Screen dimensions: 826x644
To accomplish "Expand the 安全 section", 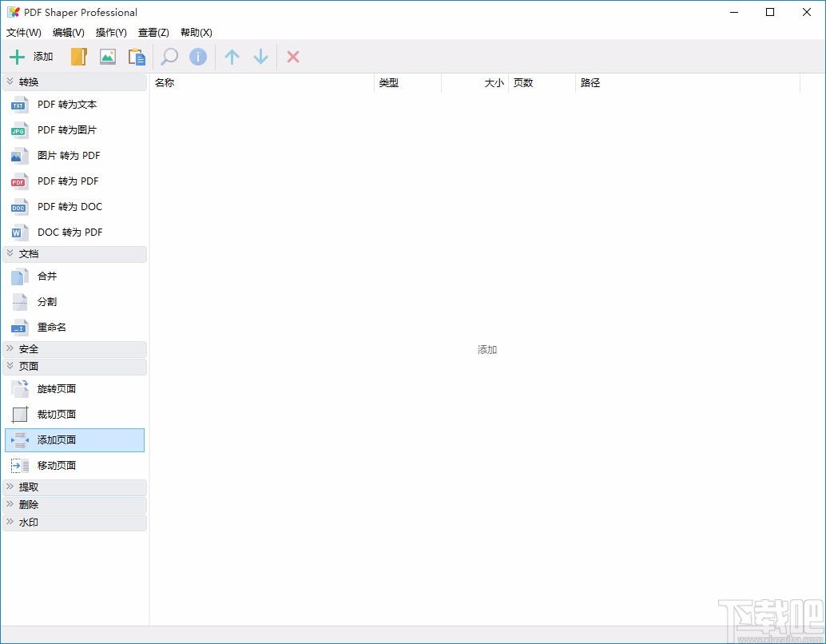I will pyautogui.click(x=29, y=348).
